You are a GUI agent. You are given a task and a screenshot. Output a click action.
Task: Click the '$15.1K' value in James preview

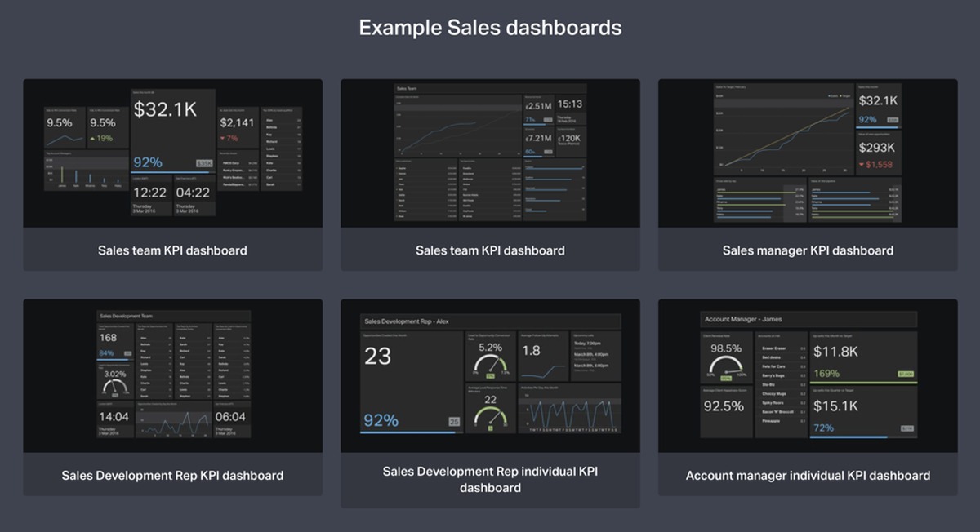[835, 406]
